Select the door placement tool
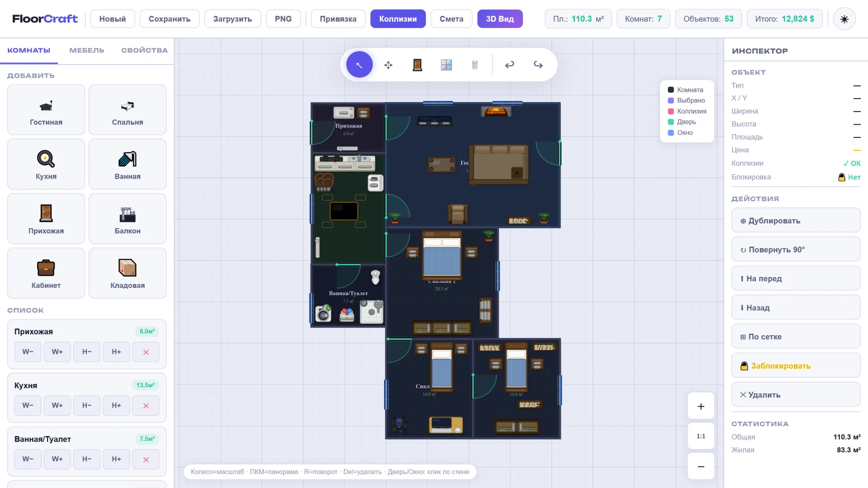 click(417, 65)
